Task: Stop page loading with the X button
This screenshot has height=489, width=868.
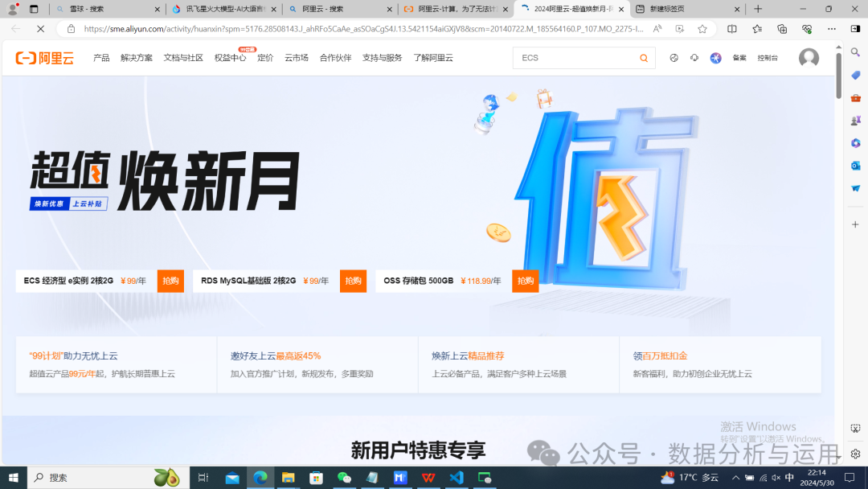Action: tap(40, 29)
